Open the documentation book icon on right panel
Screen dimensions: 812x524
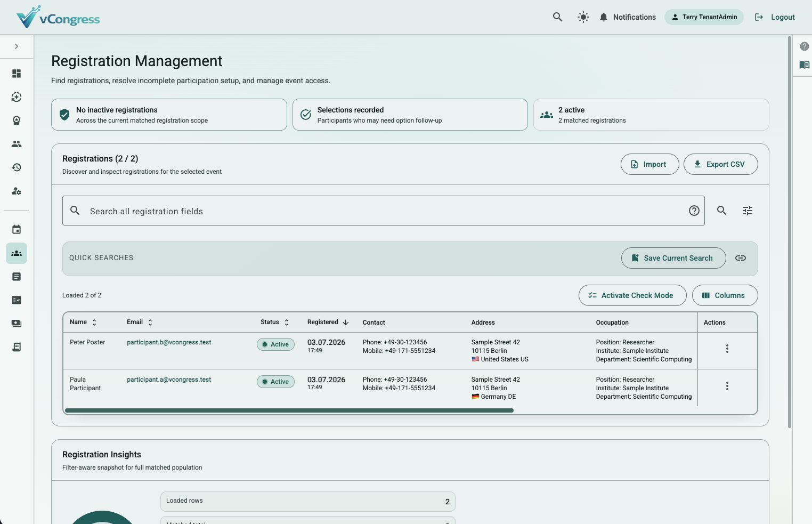pos(805,65)
